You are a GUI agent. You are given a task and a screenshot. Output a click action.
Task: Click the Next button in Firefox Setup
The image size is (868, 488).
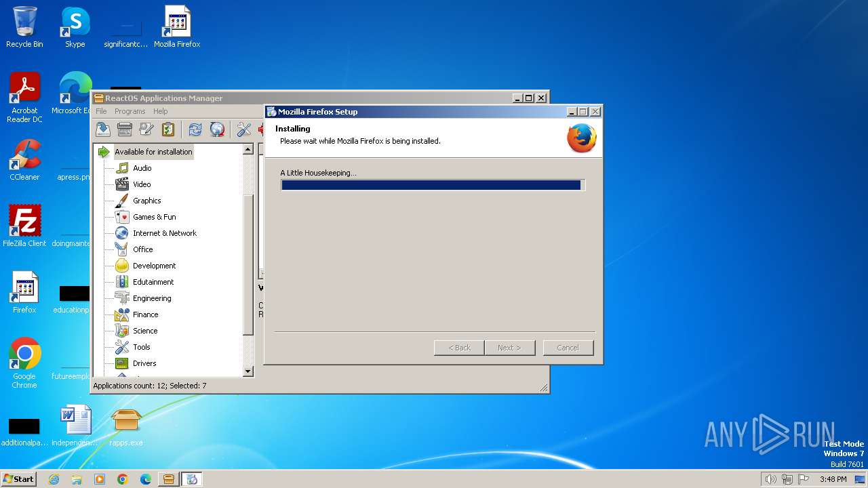pos(509,348)
